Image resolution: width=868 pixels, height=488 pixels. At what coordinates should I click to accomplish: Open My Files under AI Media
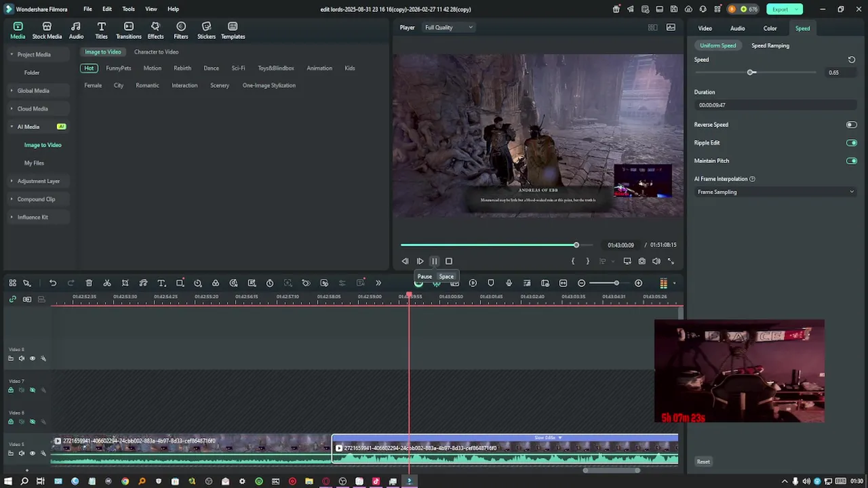coord(34,163)
